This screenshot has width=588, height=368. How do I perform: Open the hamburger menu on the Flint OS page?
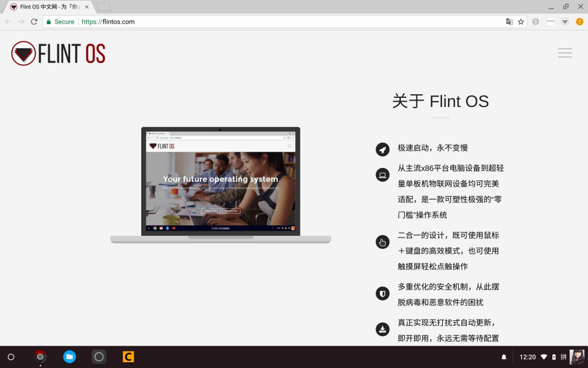click(565, 52)
